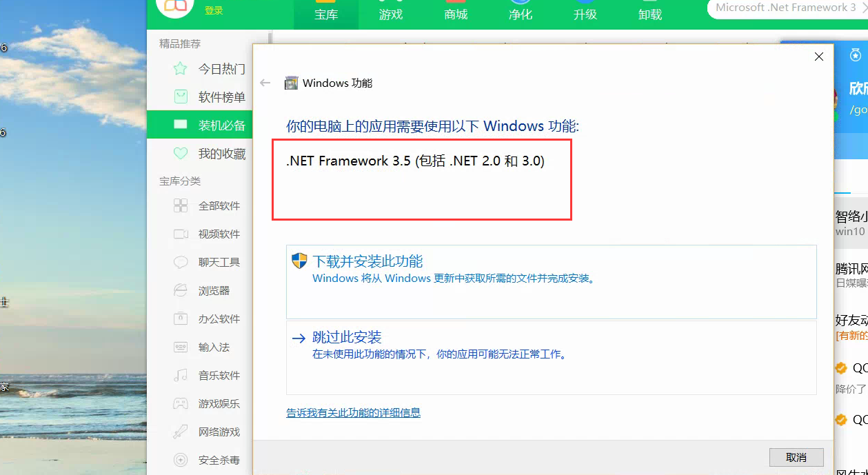Click the 登录 link
Screen dimensions: 868x475
tap(214, 10)
